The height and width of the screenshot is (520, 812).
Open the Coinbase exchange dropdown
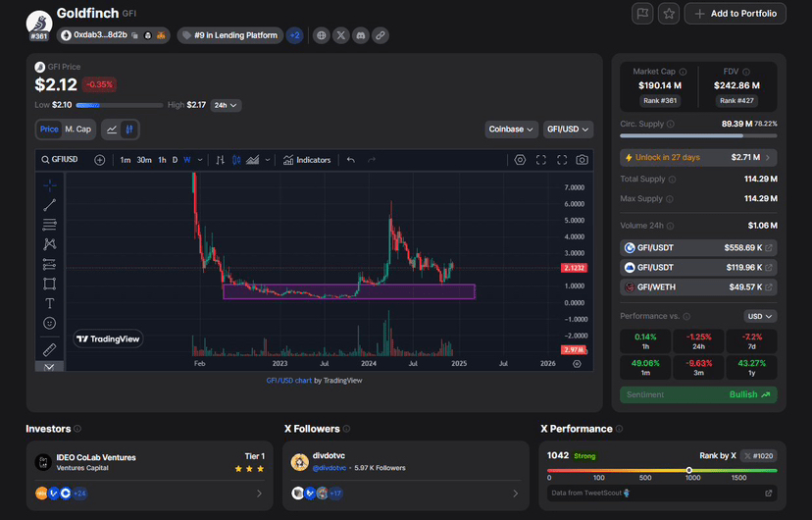512,130
